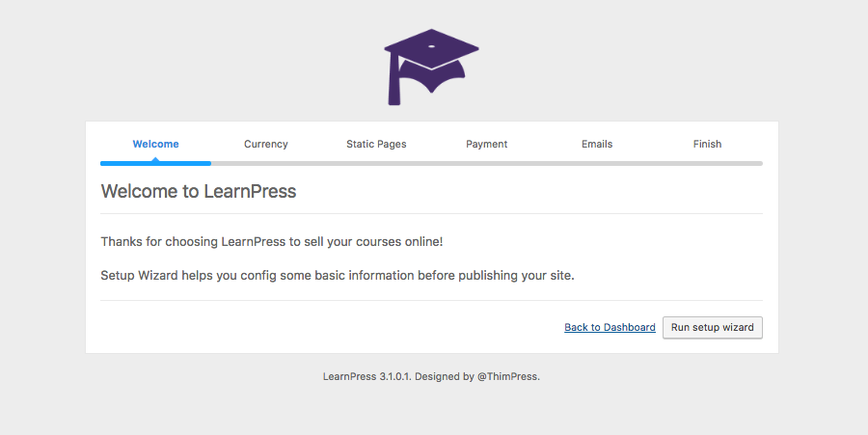Go to the Payment step tab

coord(486,144)
